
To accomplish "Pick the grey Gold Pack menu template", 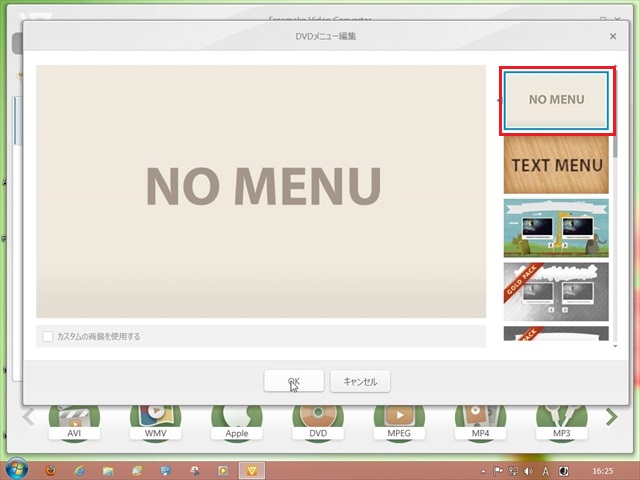I will (555, 291).
